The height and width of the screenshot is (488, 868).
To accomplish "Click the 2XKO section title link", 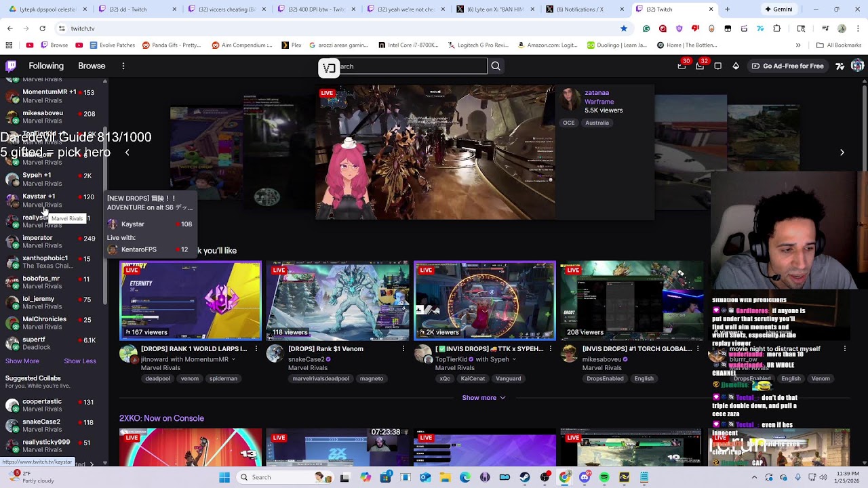I will pyautogui.click(x=161, y=418).
